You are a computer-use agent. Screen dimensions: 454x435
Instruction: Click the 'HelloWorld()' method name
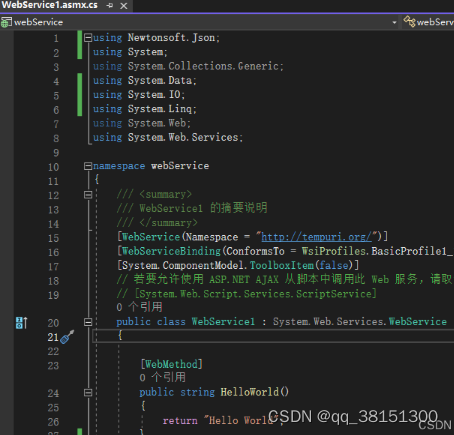point(254,392)
